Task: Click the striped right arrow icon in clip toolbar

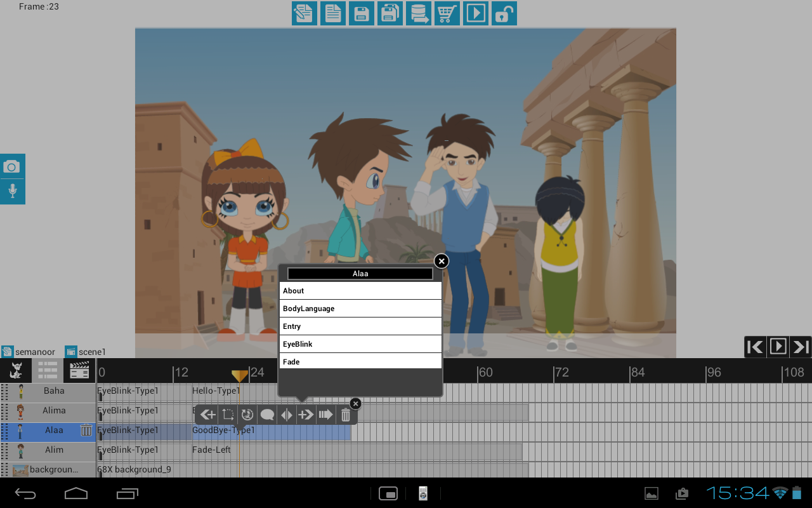Action: [326, 415]
